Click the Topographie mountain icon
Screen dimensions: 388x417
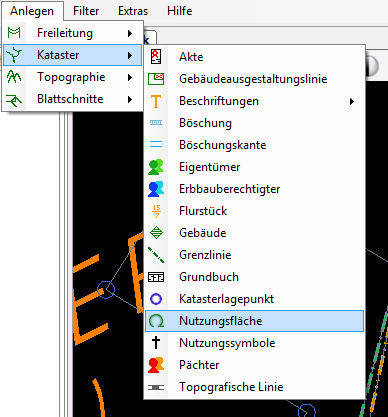click(14, 77)
